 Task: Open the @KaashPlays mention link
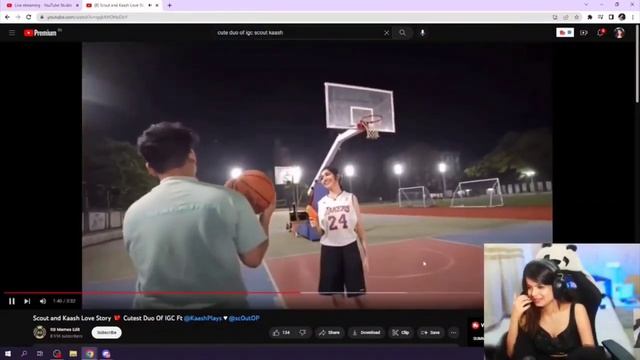tap(202, 318)
